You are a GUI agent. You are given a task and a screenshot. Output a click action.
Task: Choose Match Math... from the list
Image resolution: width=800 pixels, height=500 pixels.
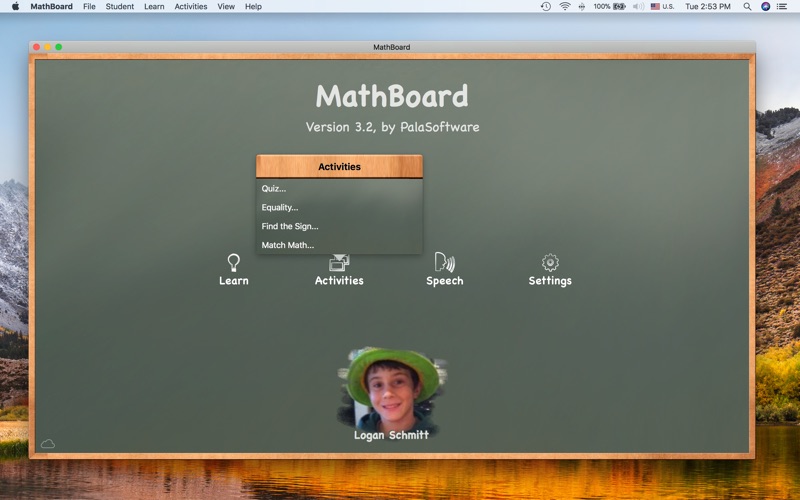pyautogui.click(x=288, y=245)
